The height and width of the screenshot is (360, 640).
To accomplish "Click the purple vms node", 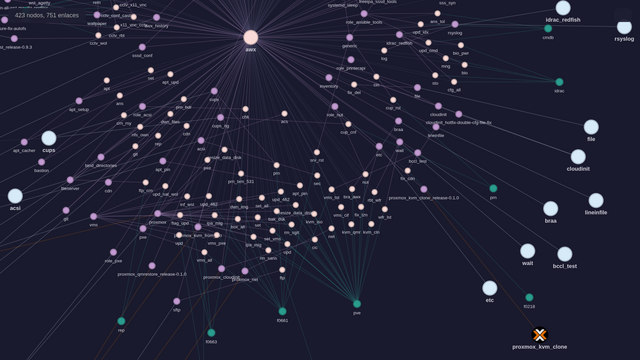I will click(x=93, y=216).
